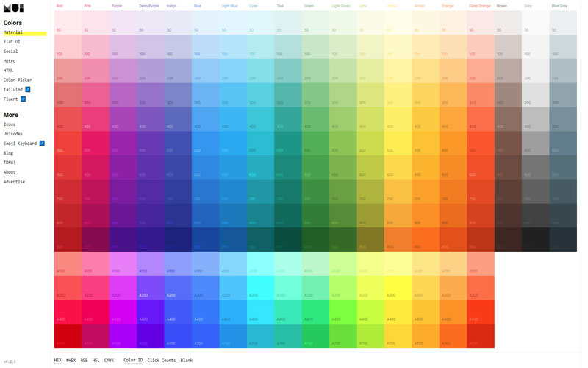Switch color format to HSL
Image resolution: width=588 pixels, height=368 pixels.
click(x=96, y=360)
